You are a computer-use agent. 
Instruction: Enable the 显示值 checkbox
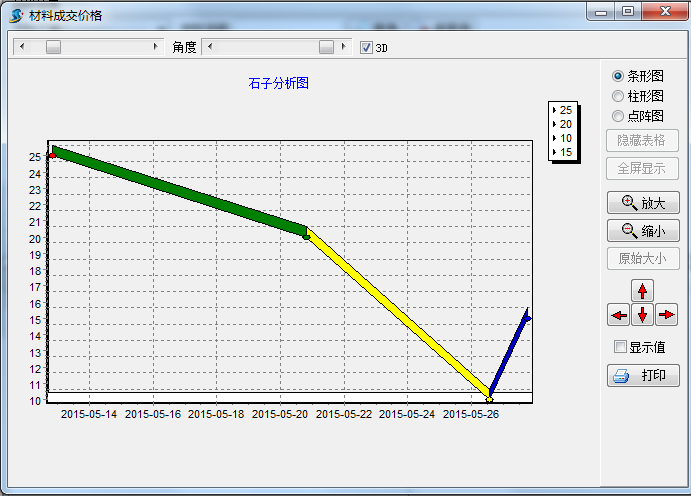(620, 347)
